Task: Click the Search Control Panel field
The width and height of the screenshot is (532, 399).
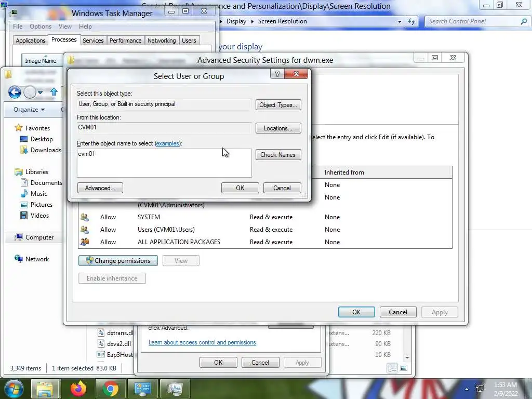Action: (472, 21)
